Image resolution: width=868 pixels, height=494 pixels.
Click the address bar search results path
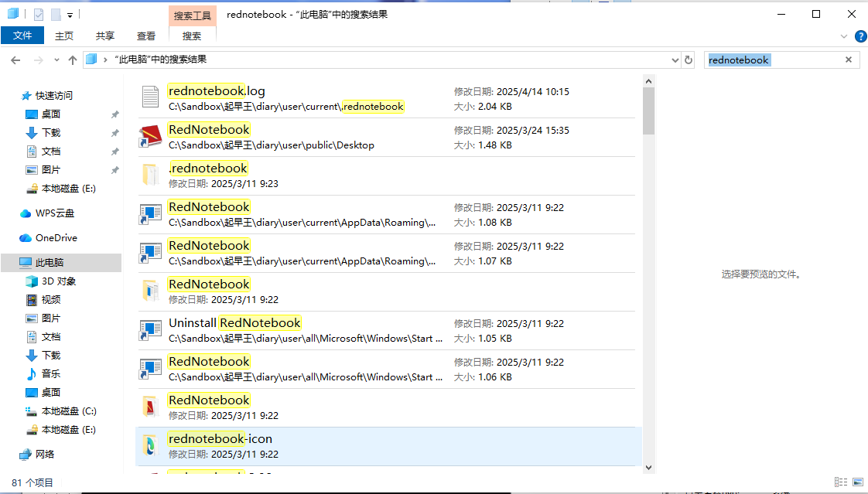pos(161,60)
